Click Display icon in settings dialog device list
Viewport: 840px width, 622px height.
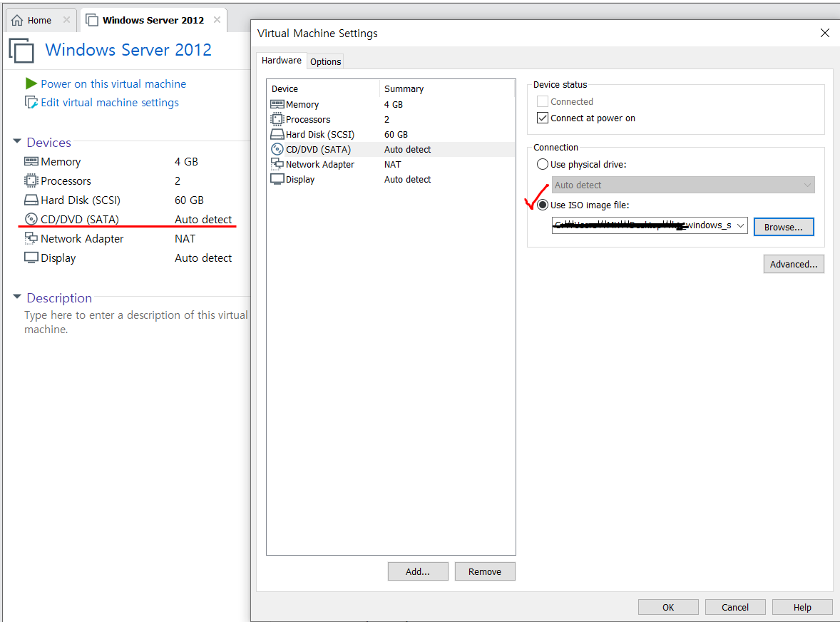tap(277, 180)
